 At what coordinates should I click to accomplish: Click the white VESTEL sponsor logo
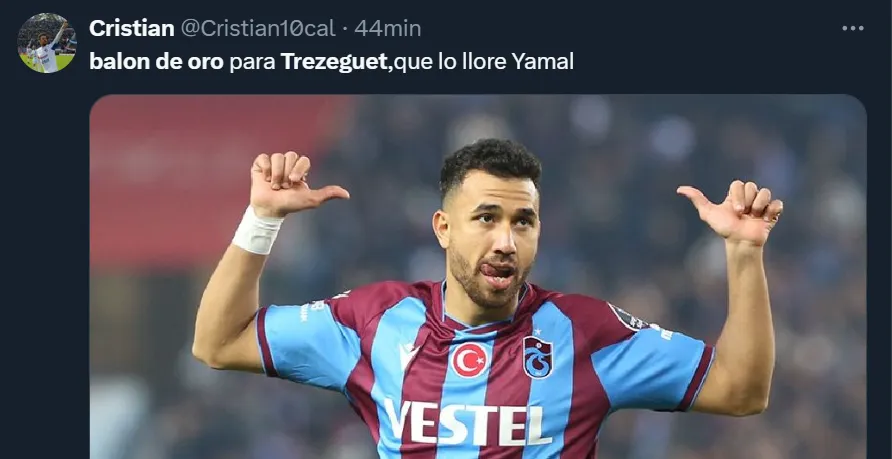pyautogui.click(x=468, y=423)
